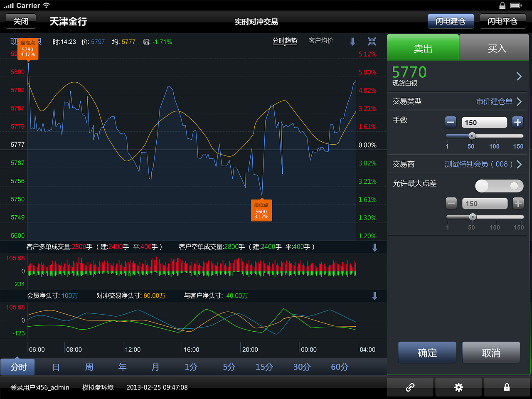Image resolution: width=532 pixels, height=399 pixels.
Task: Open 交易类型 市价建仓单 selector
Action: [458, 101]
